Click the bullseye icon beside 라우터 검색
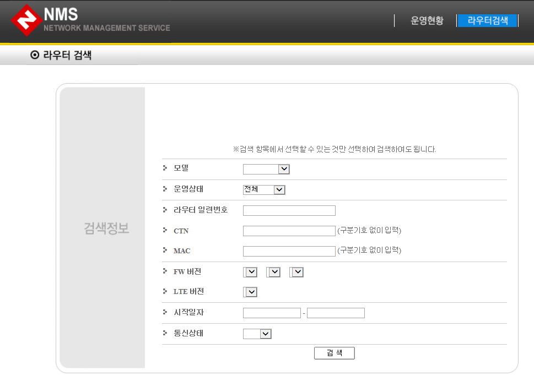The width and height of the screenshot is (534, 392). pos(35,55)
